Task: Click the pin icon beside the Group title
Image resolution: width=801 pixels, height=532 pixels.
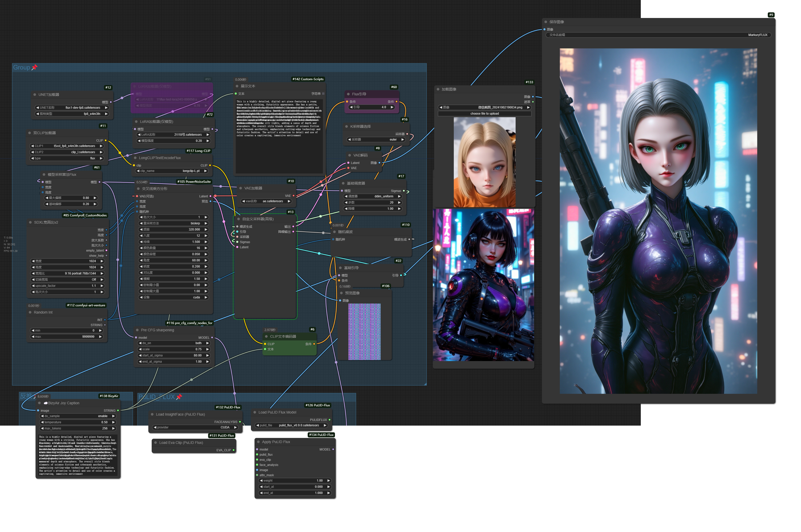Action: tap(34, 68)
